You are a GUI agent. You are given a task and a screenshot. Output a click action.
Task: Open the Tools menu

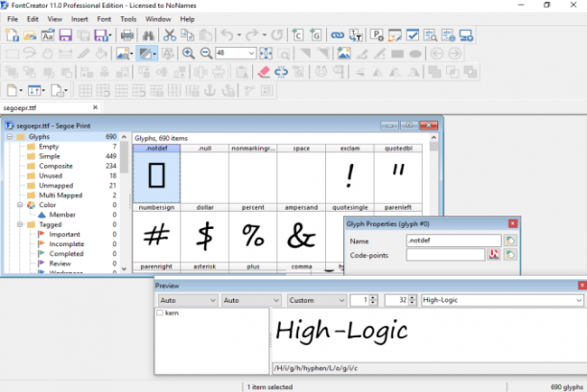click(128, 19)
